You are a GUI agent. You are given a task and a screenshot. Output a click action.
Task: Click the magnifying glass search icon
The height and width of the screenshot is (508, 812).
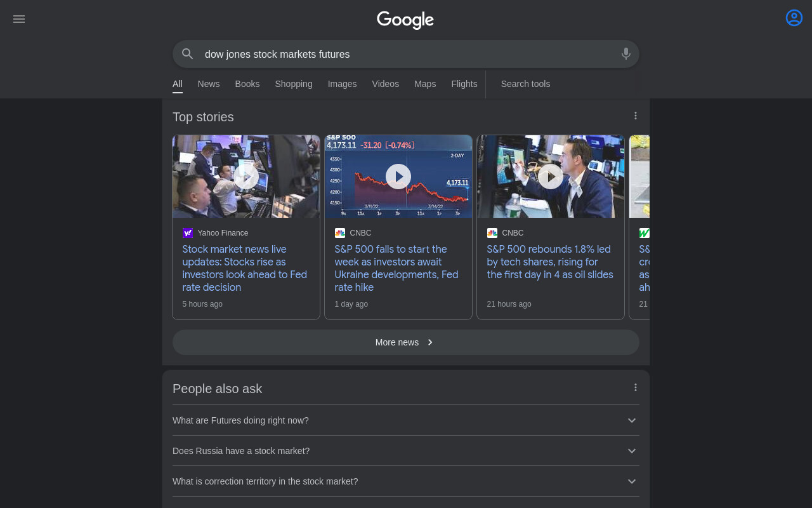(x=187, y=54)
